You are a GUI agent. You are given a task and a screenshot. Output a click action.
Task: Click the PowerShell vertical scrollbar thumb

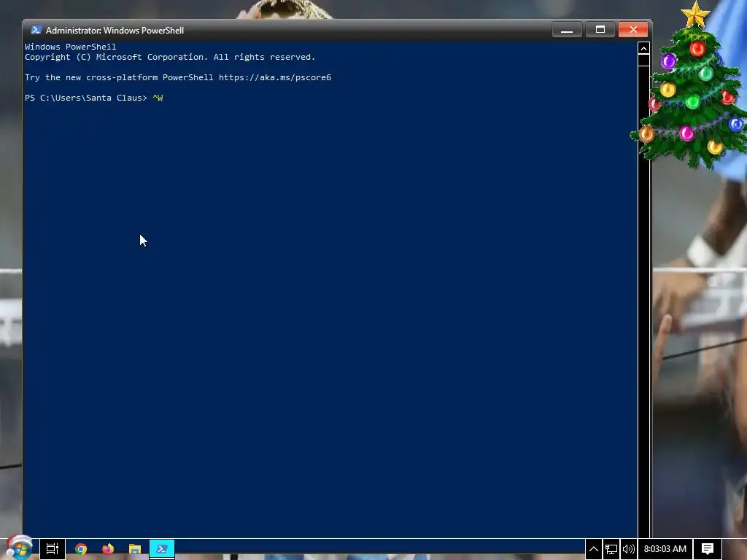point(643,60)
